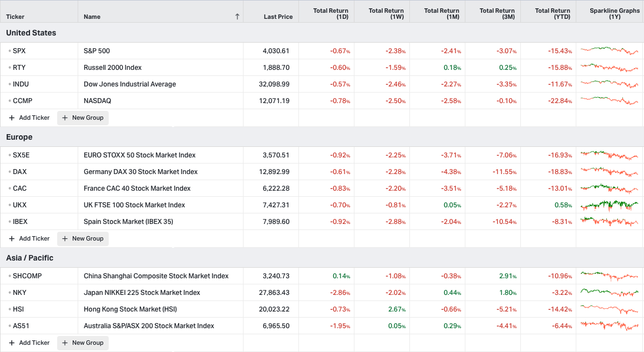Open the UK FTSE 100 sparkline graph
The image size is (644, 352).
pyautogui.click(x=610, y=205)
